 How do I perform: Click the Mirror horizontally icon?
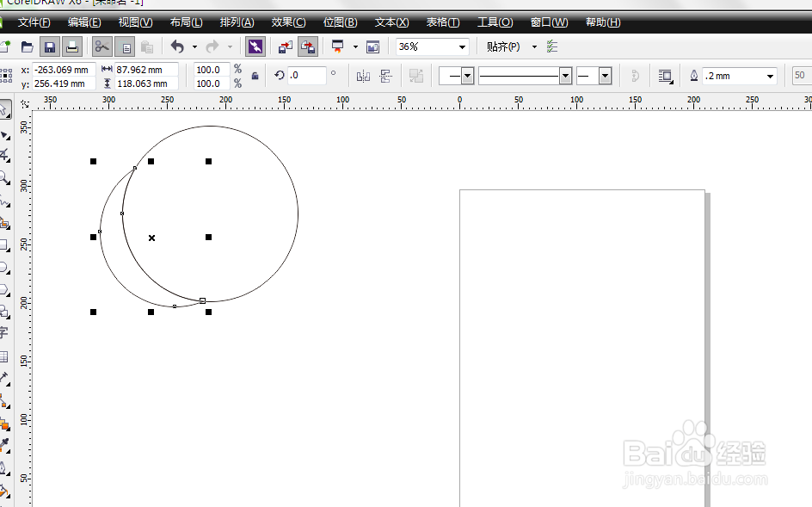click(363, 77)
